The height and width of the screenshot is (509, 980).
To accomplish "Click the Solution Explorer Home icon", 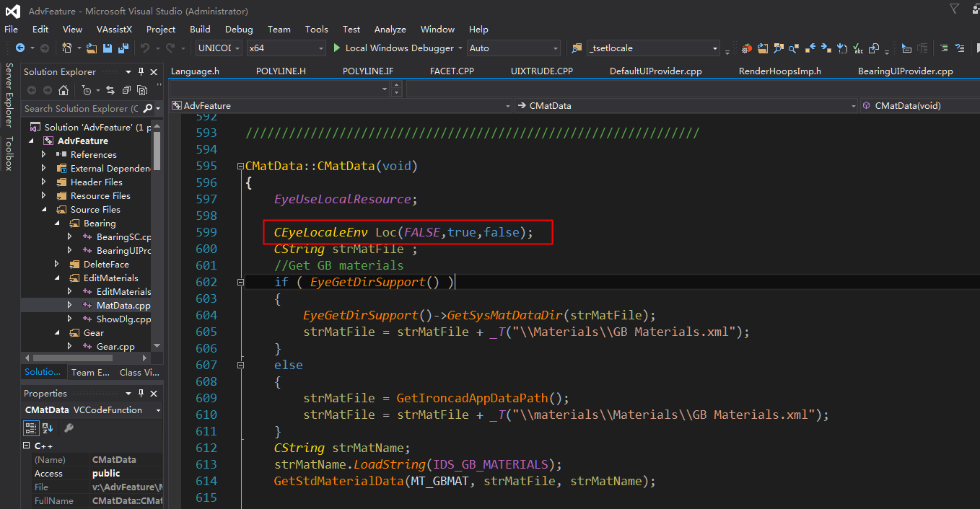I will coord(64,90).
